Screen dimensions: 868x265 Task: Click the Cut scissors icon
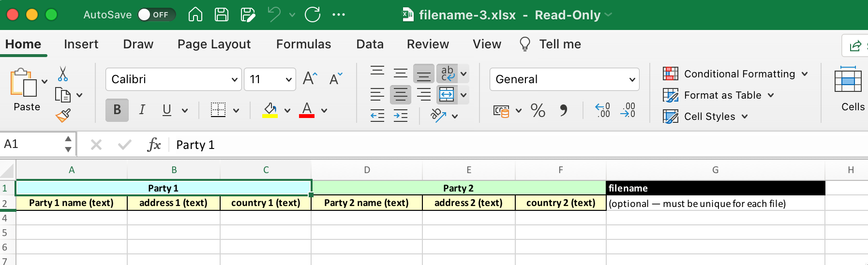[63, 74]
